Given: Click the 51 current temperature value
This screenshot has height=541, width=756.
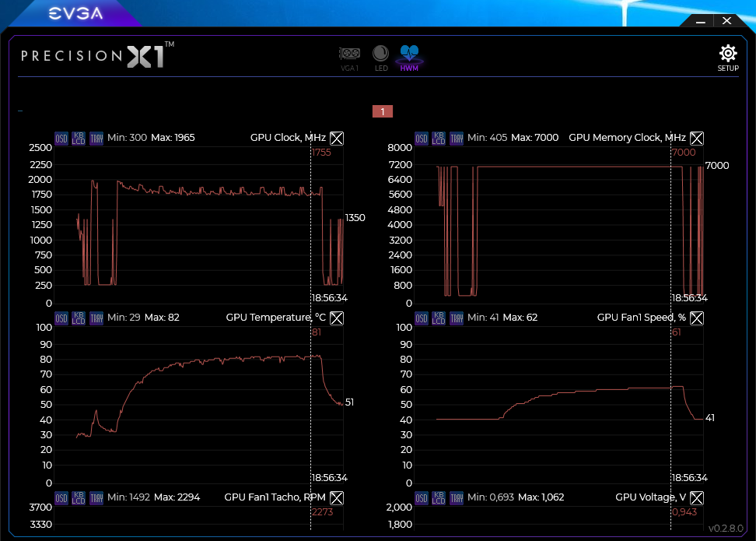Looking at the screenshot, I should point(349,402).
